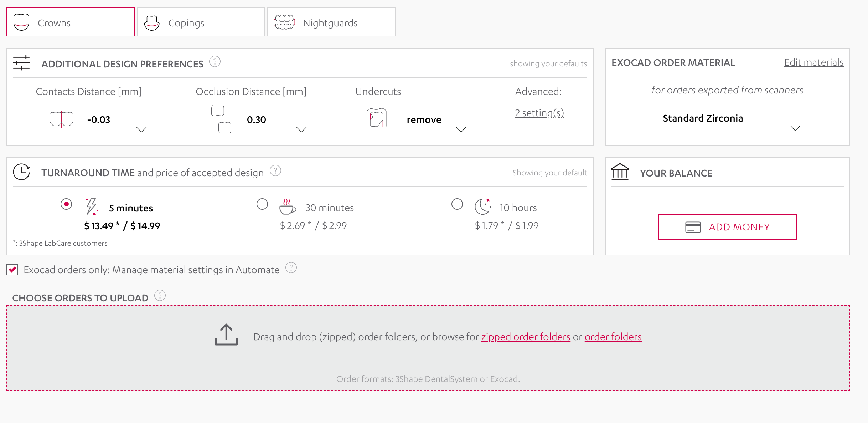Browse for zipped order folders

pyautogui.click(x=526, y=336)
